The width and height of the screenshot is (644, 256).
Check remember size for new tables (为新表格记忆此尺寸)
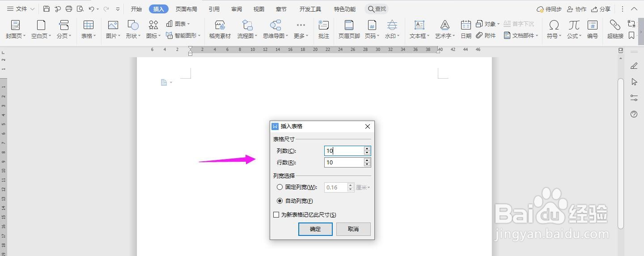click(x=276, y=215)
